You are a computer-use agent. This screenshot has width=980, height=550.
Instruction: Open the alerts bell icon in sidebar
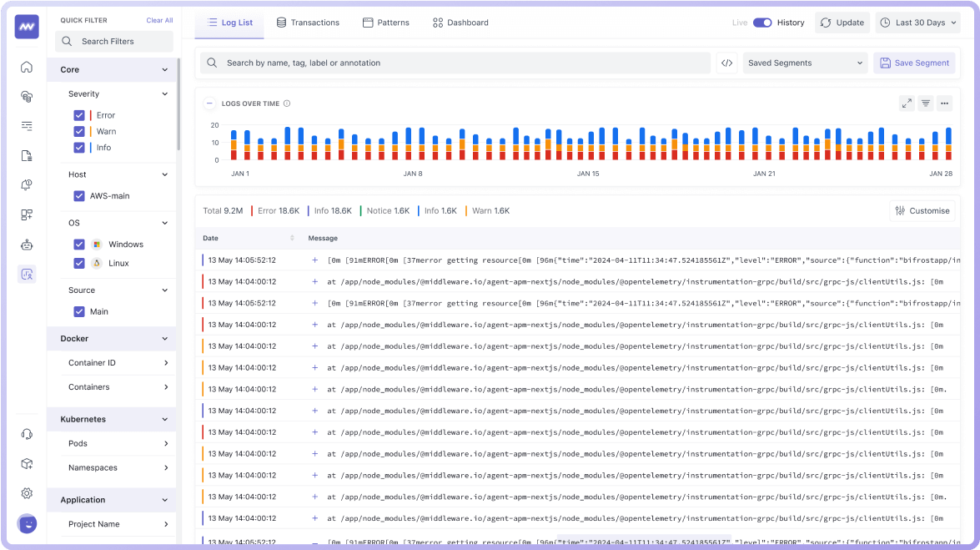pos(27,184)
